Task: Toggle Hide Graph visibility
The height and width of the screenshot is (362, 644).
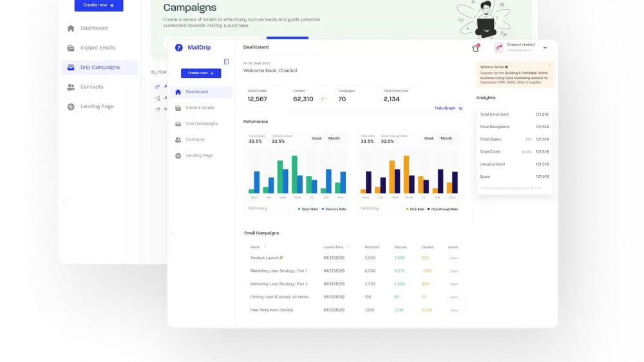Action: (448, 108)
